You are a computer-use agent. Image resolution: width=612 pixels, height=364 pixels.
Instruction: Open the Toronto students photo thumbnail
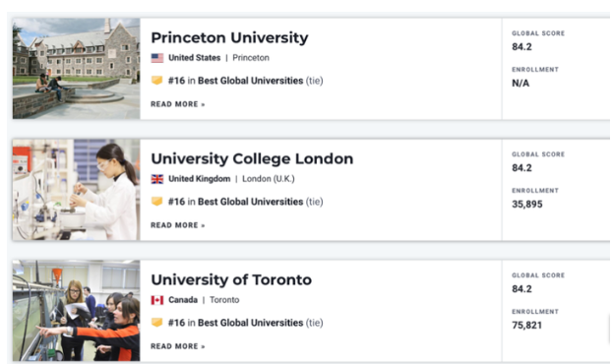(76, 311)
